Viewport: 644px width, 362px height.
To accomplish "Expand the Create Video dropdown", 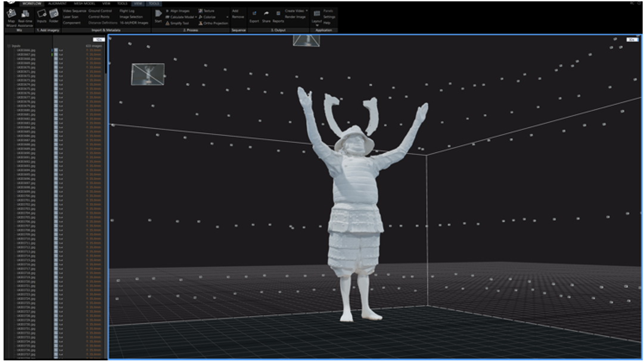I will 306,11.
